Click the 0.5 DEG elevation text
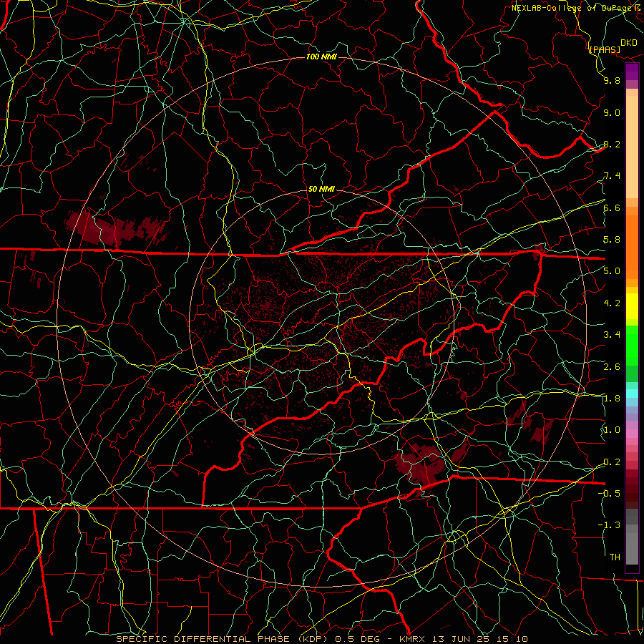The width and height of the screenshot is (644, 644). click(357, 639)
